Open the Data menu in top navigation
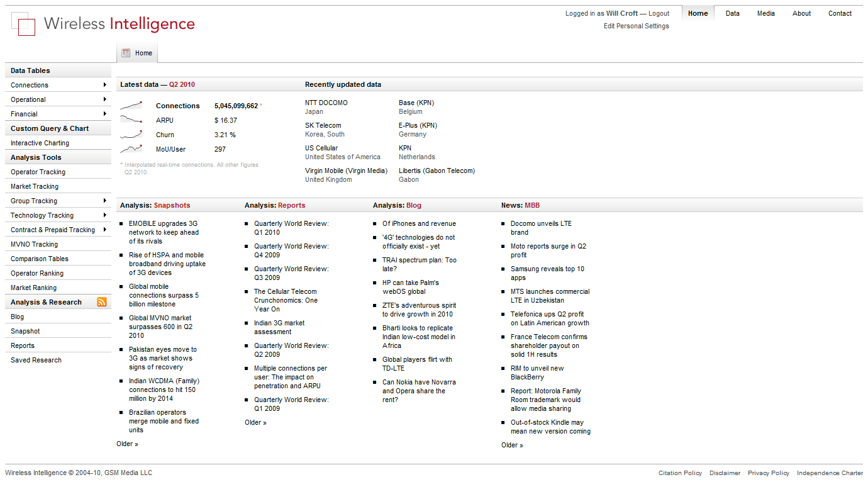Viewport: 868px width, 482px height. [x=732, y=13]
